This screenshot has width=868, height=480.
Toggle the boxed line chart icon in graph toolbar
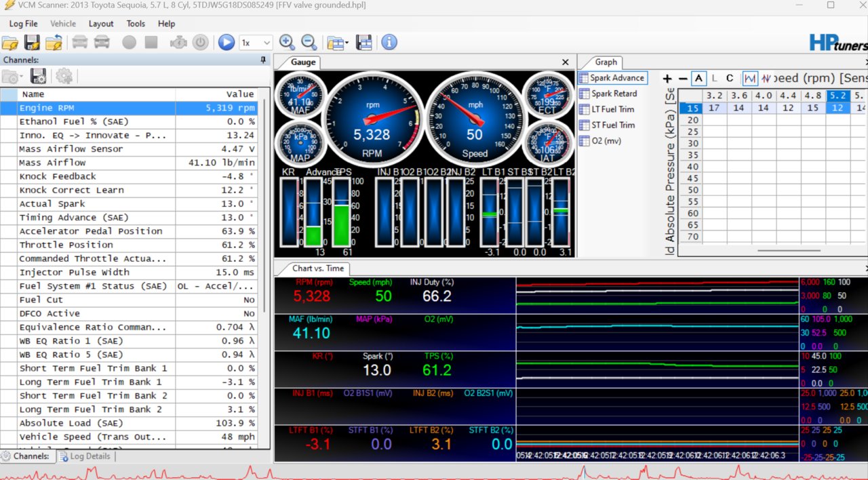click(750, 79)
